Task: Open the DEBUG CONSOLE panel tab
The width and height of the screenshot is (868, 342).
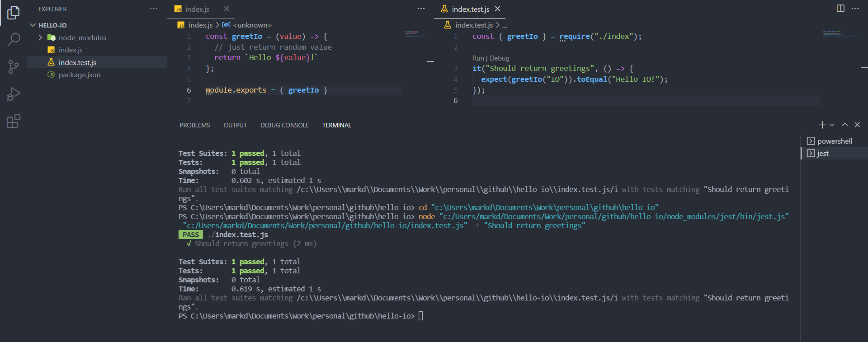Action: pyautogui.click(x=284, y=125)
